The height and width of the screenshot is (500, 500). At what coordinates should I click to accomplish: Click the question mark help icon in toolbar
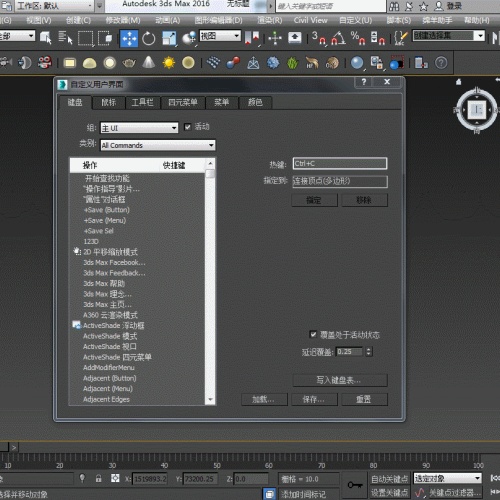pyautogui.click(x=441, y=63)
